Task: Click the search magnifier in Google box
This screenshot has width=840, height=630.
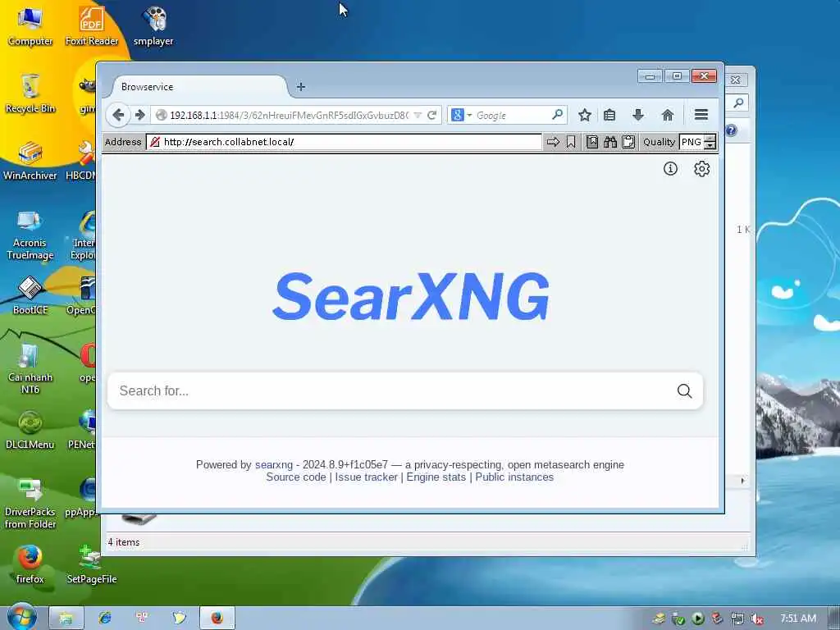Action: [557, 115]
